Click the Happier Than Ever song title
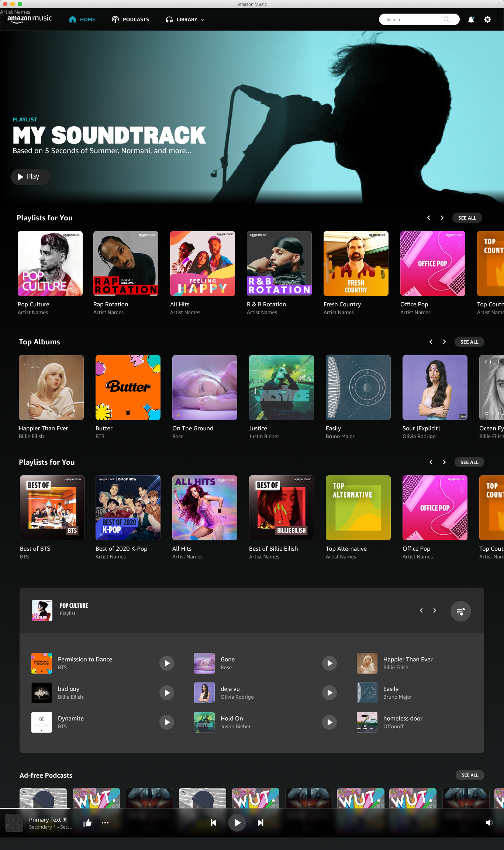 click(x=408, y=660)
